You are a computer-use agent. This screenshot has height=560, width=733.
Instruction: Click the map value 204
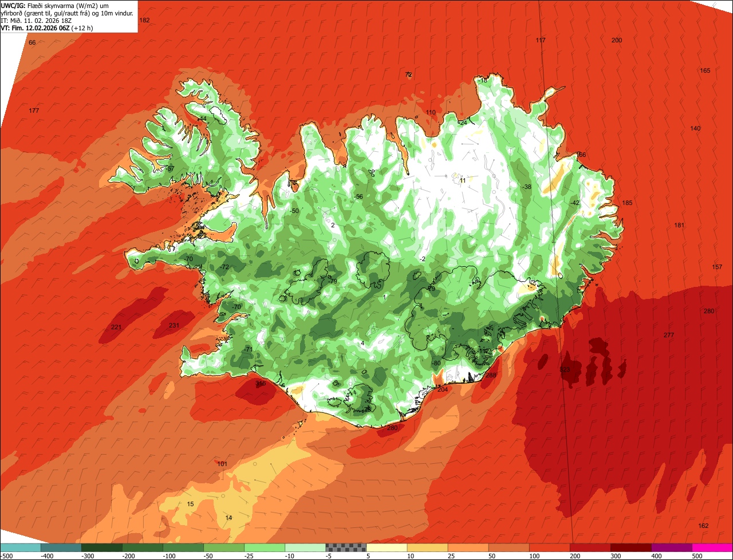tap(443, 389)
